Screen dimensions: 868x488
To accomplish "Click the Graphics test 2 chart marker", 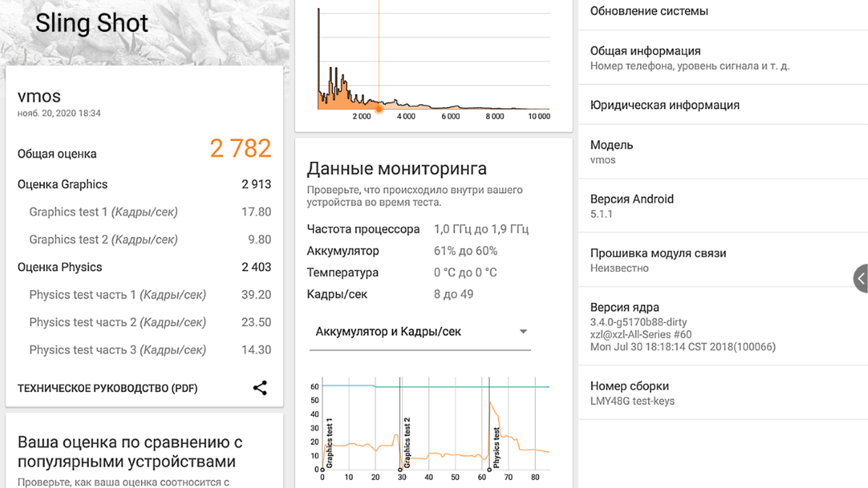I will (400, 469).
